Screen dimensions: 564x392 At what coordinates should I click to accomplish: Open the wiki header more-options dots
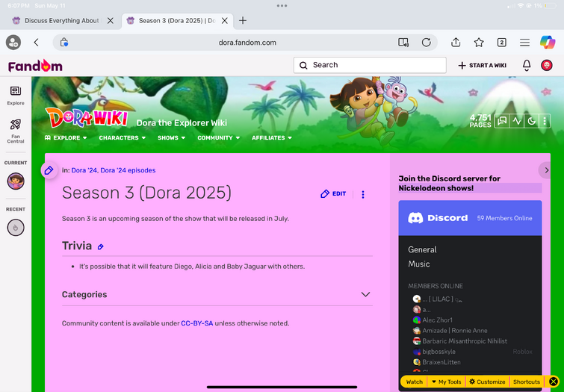[x=545, y=121]
